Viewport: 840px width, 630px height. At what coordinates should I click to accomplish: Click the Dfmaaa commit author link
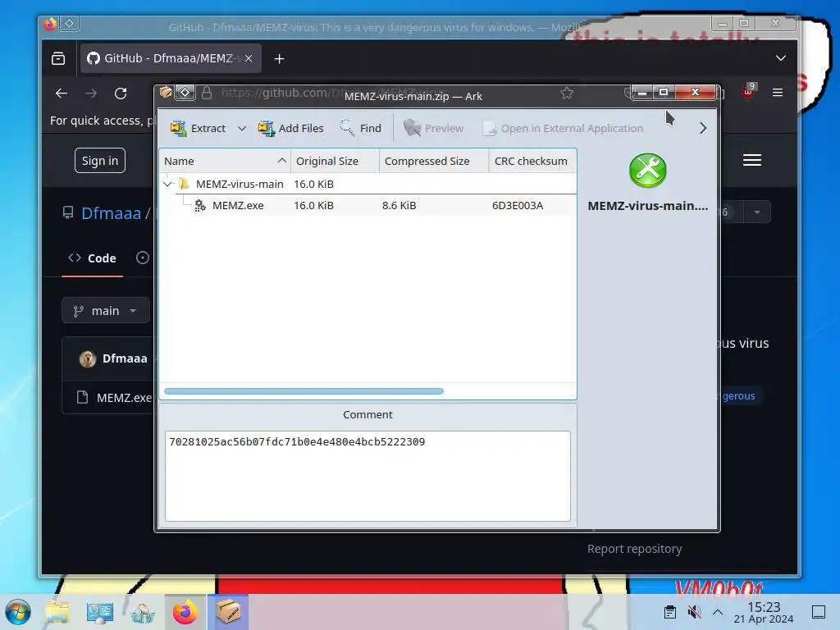[125, 358]
